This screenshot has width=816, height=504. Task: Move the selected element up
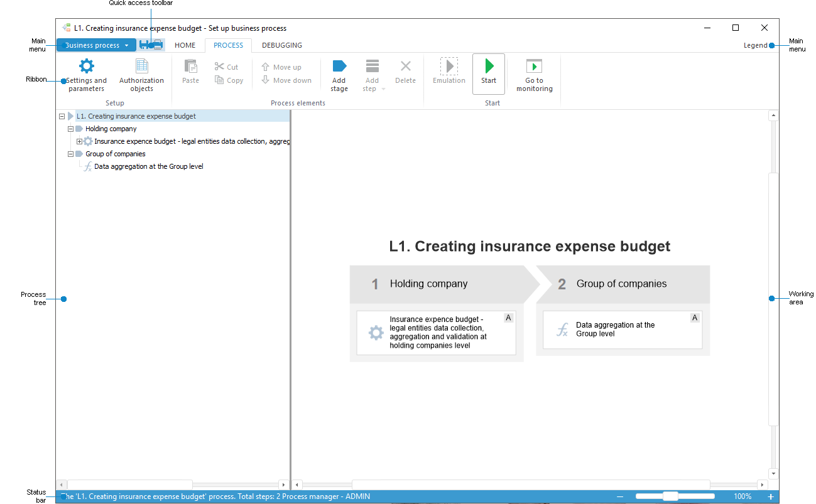click(x=281, y=67)
